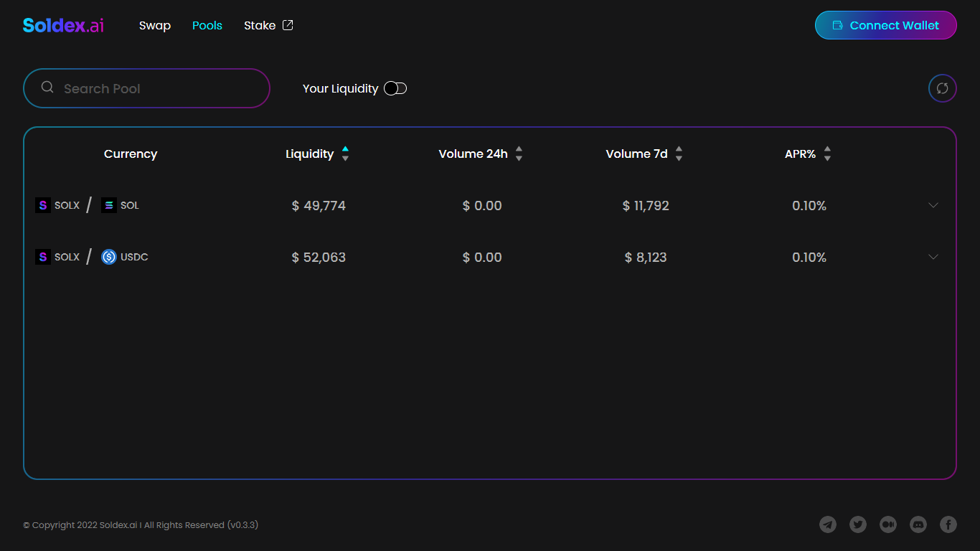Sort pools by APR%
Image resolution: width=980 pixels, height=551 pixels.
(808, 154)
